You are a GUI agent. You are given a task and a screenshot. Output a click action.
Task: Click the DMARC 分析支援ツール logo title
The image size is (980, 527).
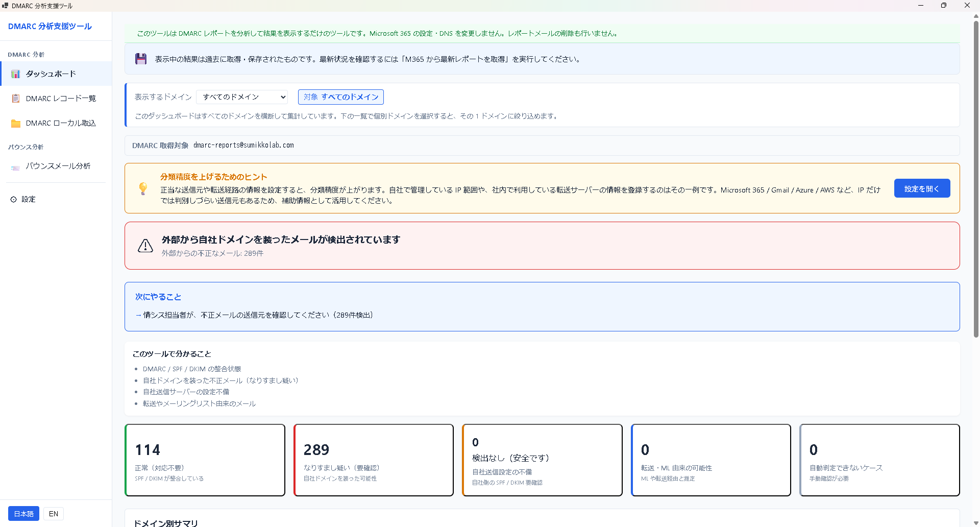coord(50,26)
